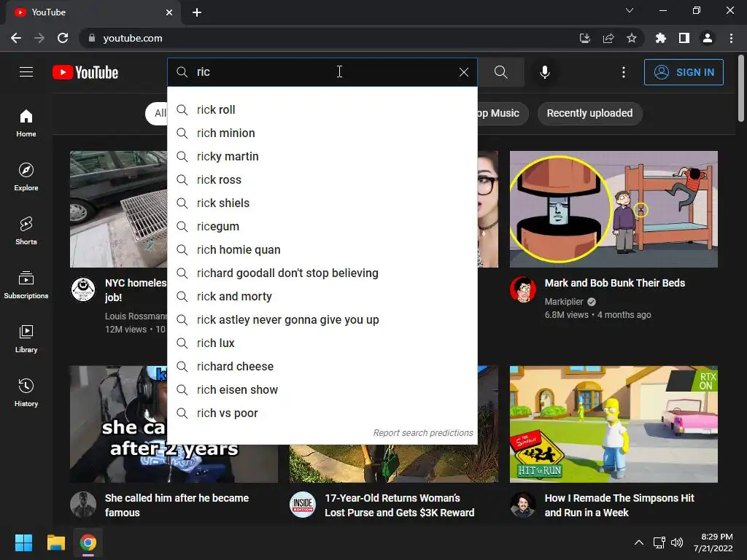The width and height of the screenshot is (747, 560).
Task: Select the 'ricegum' suggestion
Action: (322, 227)
